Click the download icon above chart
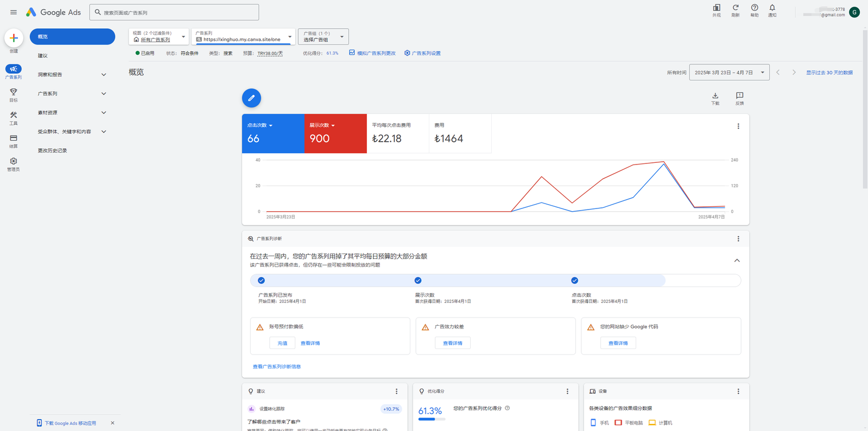Image resolution: width=868 pixels, height=431 pixels. coord(715,96)
